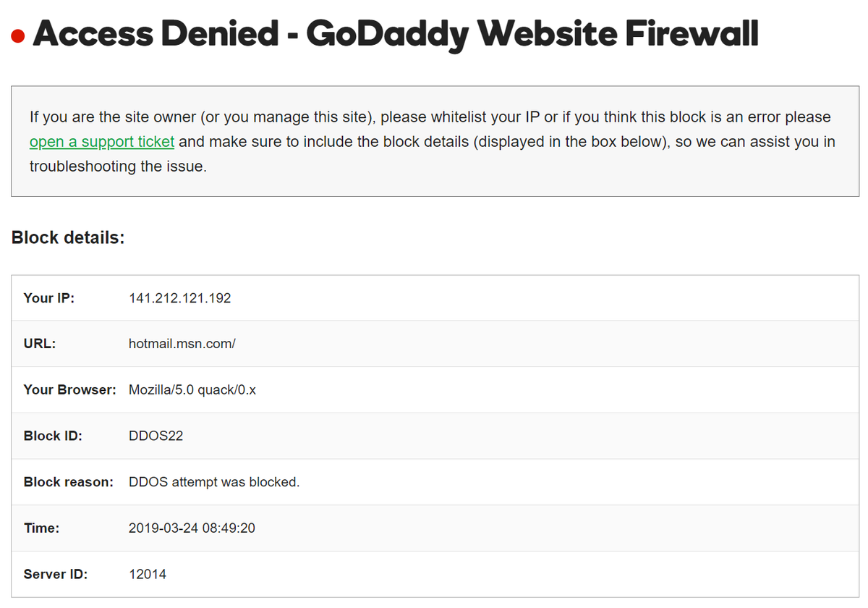The image size is (868, 608).
Task: Click the Mozilla/5.0 quack/0.x browser string
Action: pyautogui.click(x=192, y=390)
